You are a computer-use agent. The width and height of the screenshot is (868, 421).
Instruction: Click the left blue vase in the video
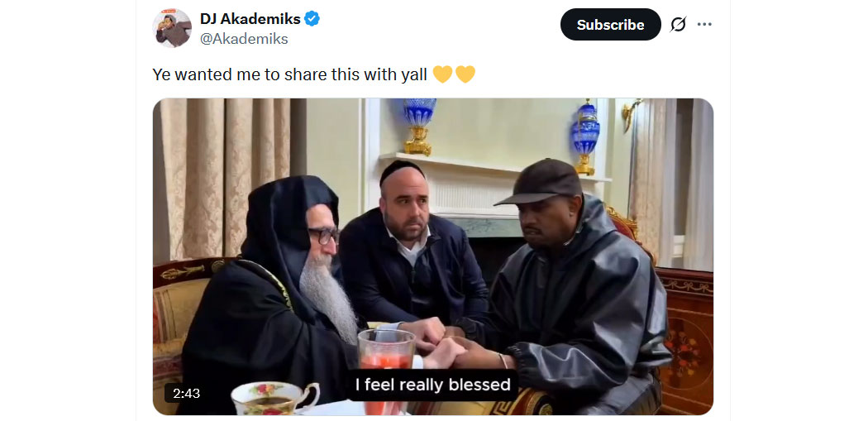pos(419,127)
